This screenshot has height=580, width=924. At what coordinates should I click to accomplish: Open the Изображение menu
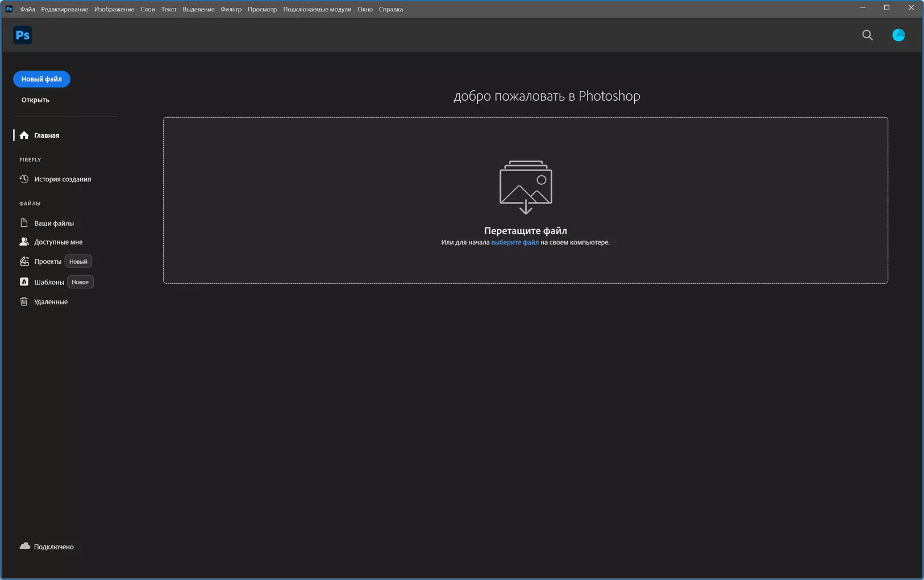pyautogui.click(x=114, y=9)
